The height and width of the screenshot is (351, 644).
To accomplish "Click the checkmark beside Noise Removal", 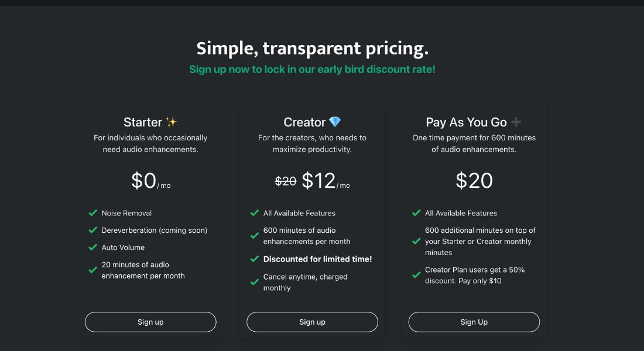I will [93, 213].
